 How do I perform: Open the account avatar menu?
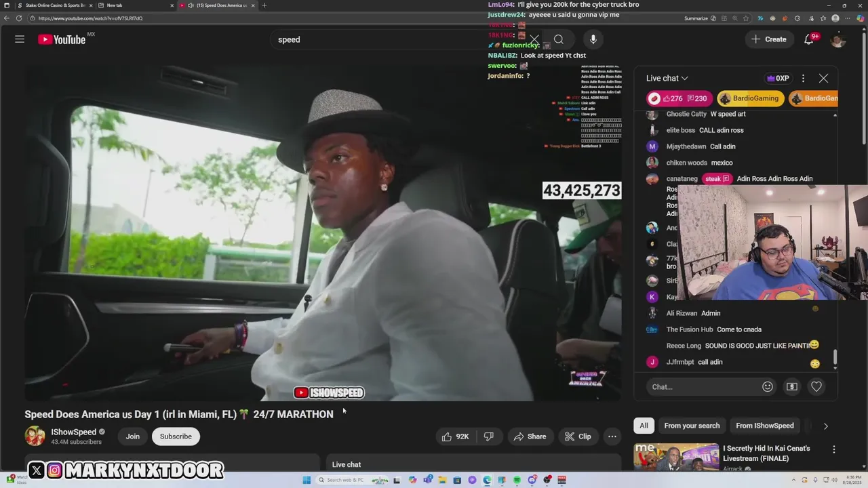tap(838, 39)
